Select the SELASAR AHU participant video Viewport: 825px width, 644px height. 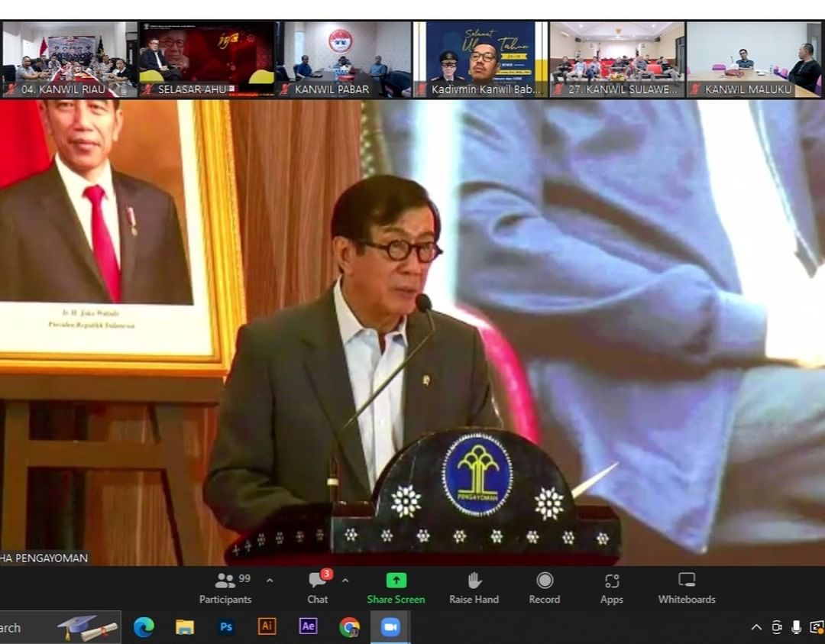pos(206,59)
